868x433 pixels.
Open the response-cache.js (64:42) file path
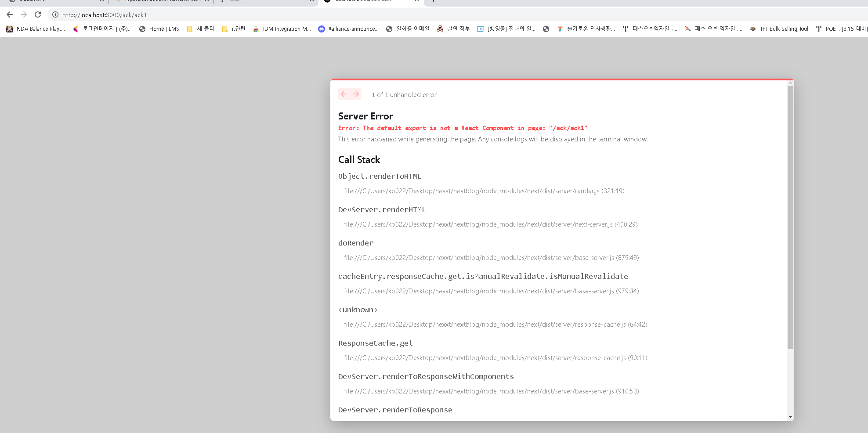(x=495, y=325)
